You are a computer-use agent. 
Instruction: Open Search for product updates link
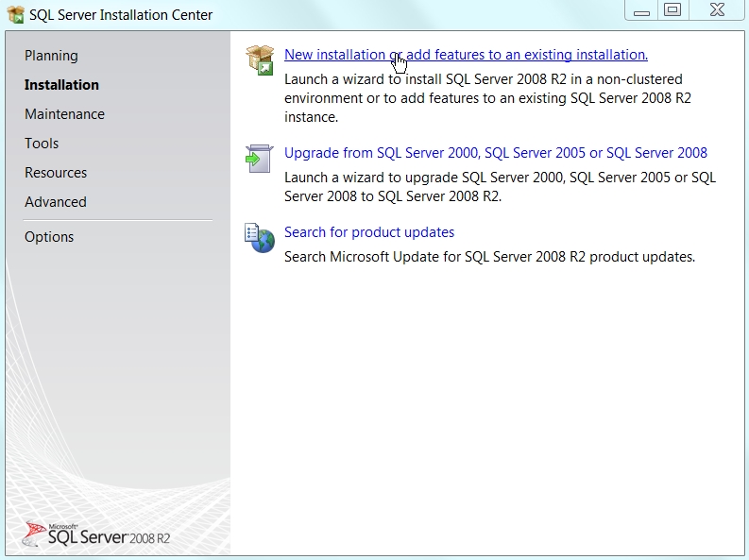click(369, 232)
